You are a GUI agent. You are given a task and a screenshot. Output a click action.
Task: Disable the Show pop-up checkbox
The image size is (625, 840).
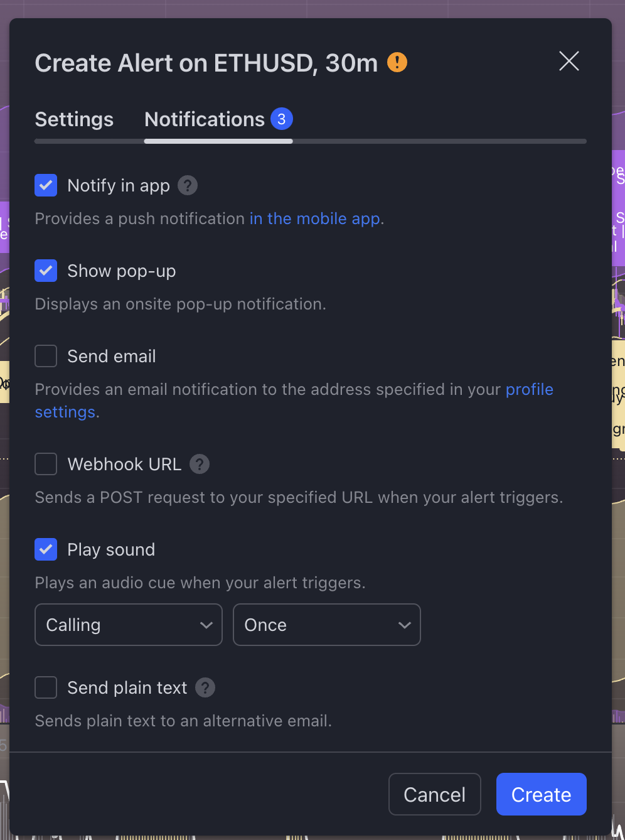click(x=46, y=271)
